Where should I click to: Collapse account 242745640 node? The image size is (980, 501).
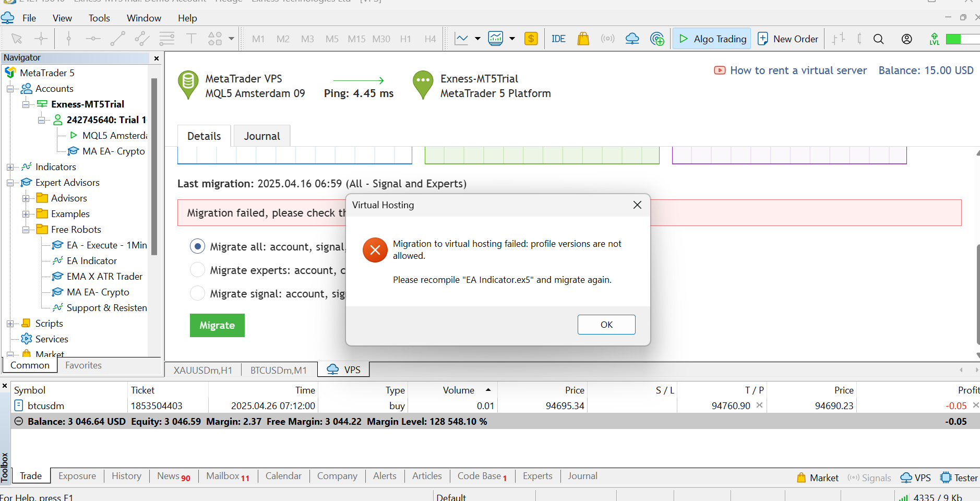[x=41, y=120]
